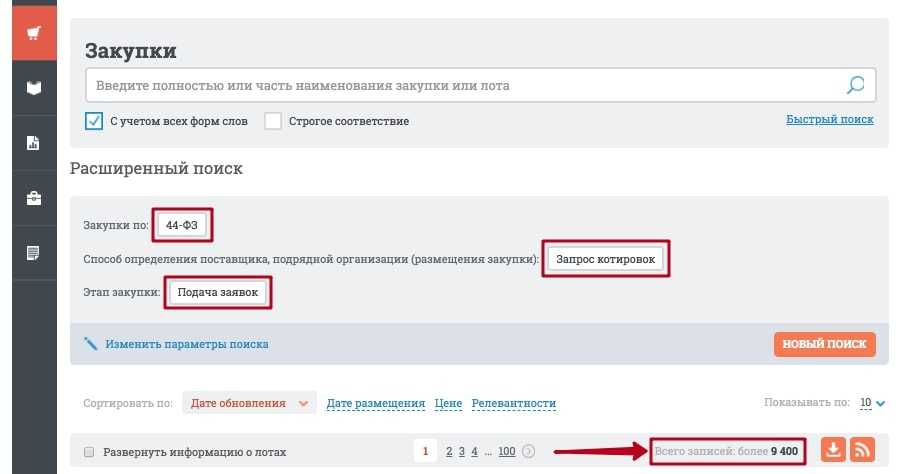Image resolution: width=902 pixels, height=474 pixels.
Task: Enable 'Строгое соответствие' checkbox
Action: (x=273, y=121)
